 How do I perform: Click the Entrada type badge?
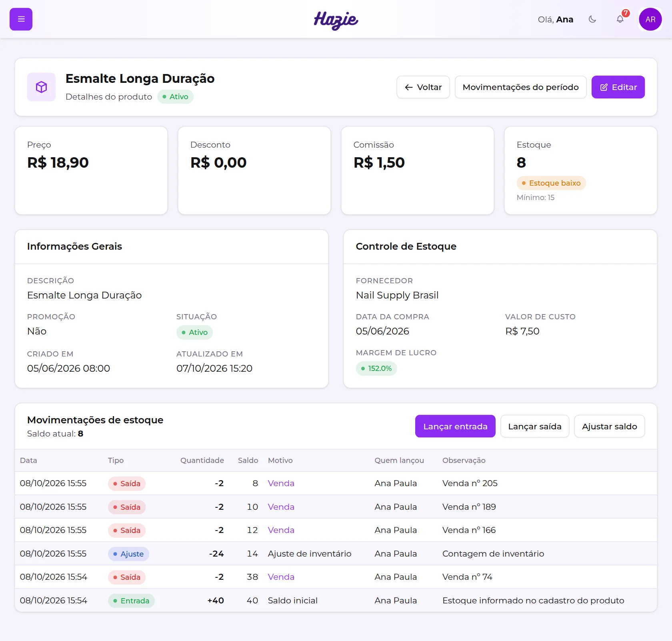(131, 601)
